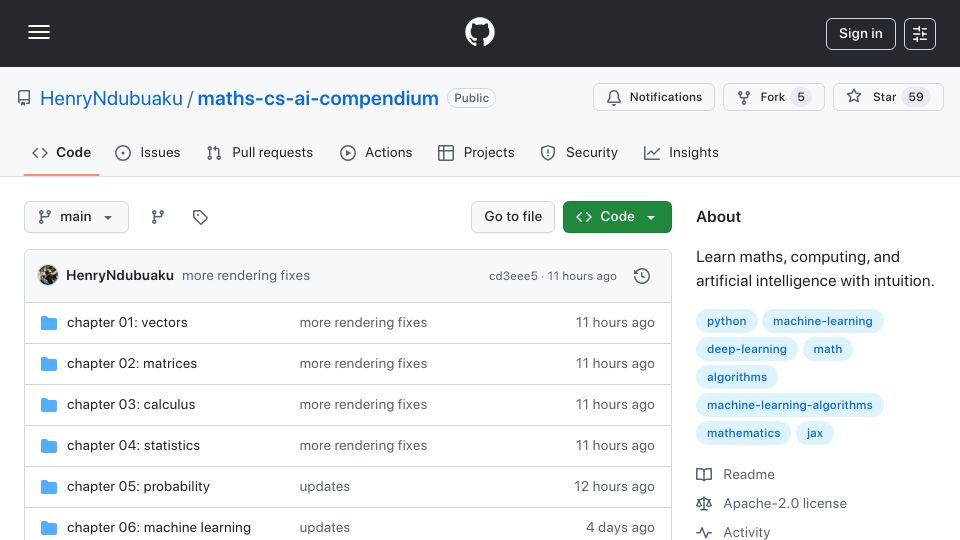Open the Projects tab
Screen dimensions: 960x540
tap(476, 152)
